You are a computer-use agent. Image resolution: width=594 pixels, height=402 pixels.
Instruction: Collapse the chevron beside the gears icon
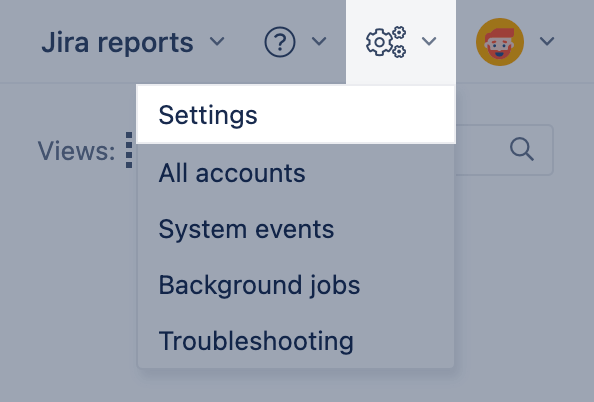pyautogui.click(x=429, y=41)
